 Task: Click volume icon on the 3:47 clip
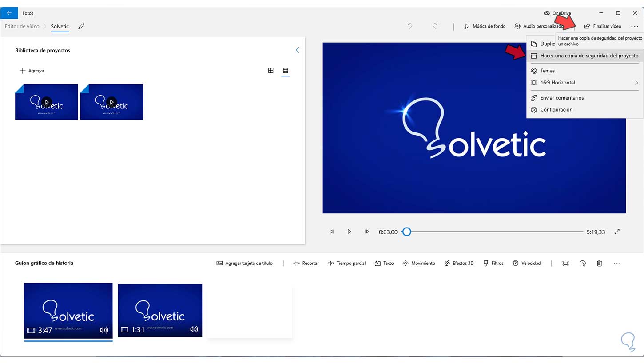click(x=104, y=330)
